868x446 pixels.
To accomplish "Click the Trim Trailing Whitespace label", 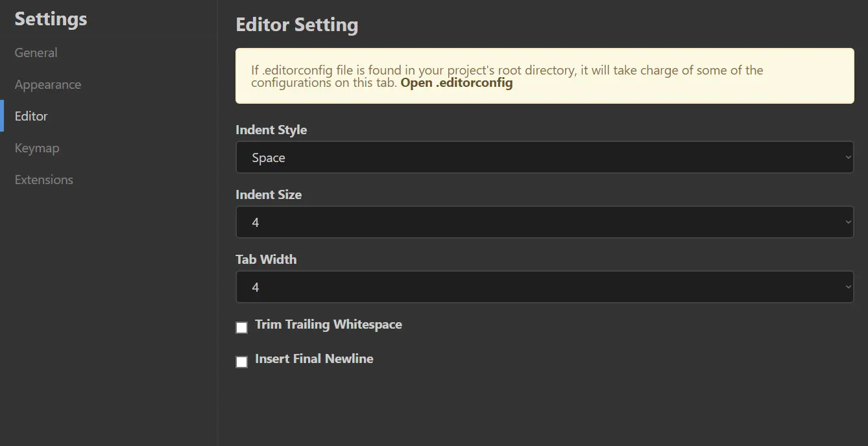I will (x=328, y=324).
